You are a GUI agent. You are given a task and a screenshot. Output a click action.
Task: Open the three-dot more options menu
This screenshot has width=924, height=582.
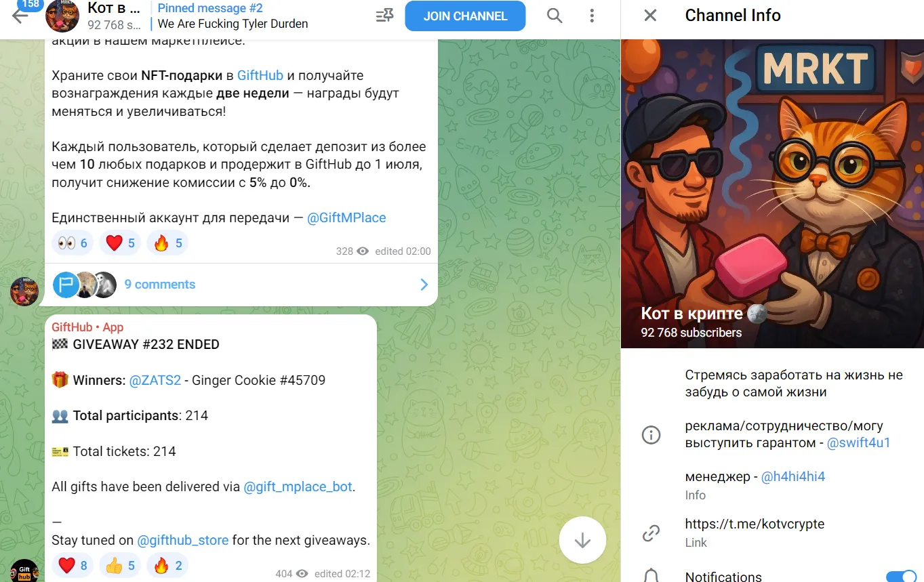tap(592, 16)
